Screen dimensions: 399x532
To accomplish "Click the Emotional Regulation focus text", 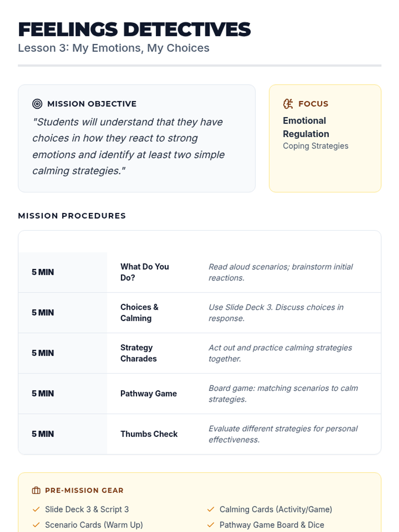I will [306, 127].
